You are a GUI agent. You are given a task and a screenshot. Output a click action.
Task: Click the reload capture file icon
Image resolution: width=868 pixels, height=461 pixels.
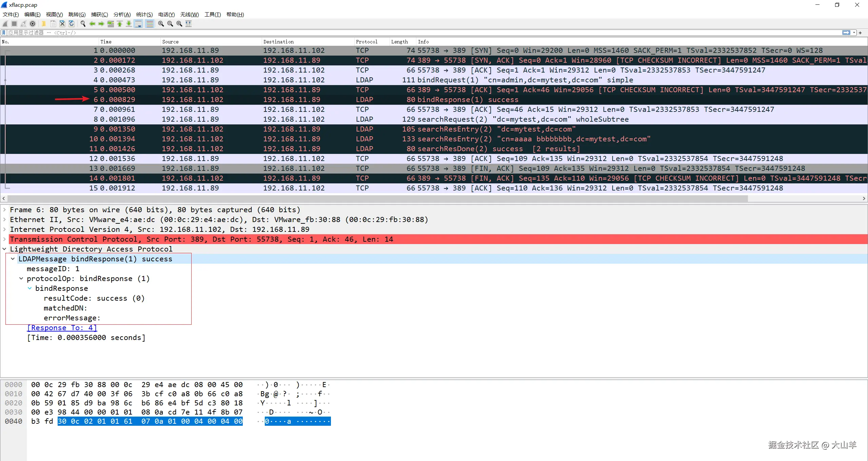point(72,24)
